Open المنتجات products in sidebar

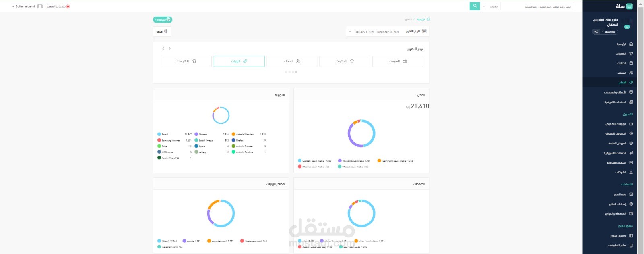[x=624, y=54]
